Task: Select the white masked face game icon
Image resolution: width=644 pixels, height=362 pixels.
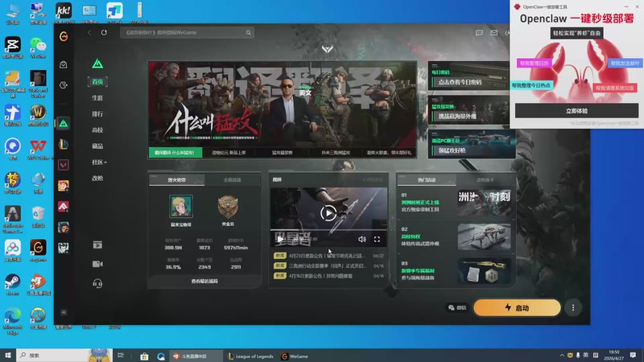Action: click(x=64, y=248)
